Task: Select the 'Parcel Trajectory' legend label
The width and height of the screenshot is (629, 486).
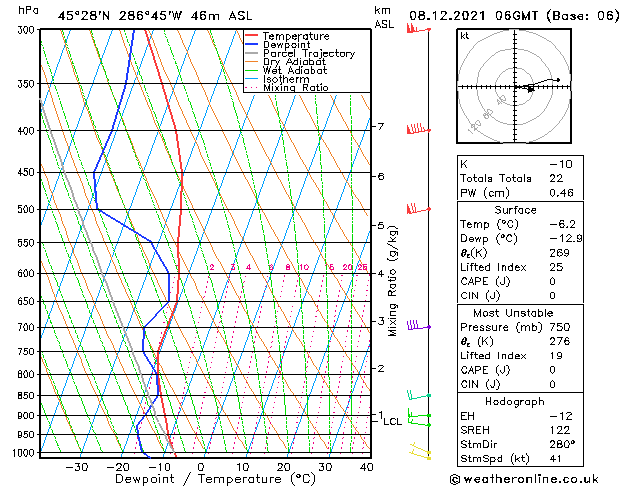Action: 308,53
